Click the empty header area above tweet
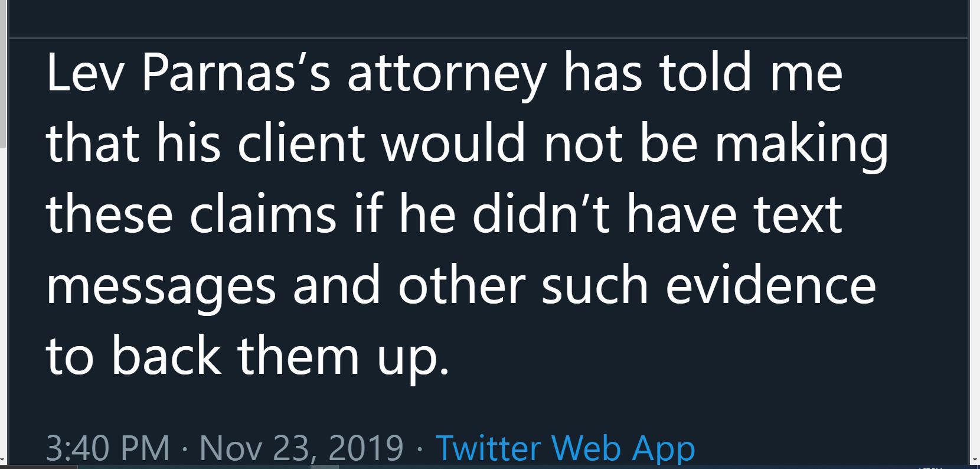This screenshot has height=469, width=980. click(488, 18)
